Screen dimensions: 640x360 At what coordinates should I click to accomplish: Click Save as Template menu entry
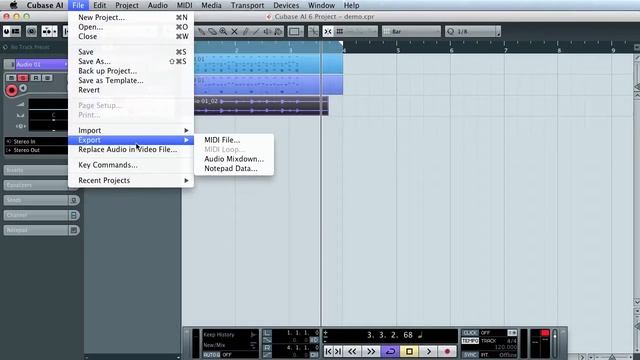131,80
